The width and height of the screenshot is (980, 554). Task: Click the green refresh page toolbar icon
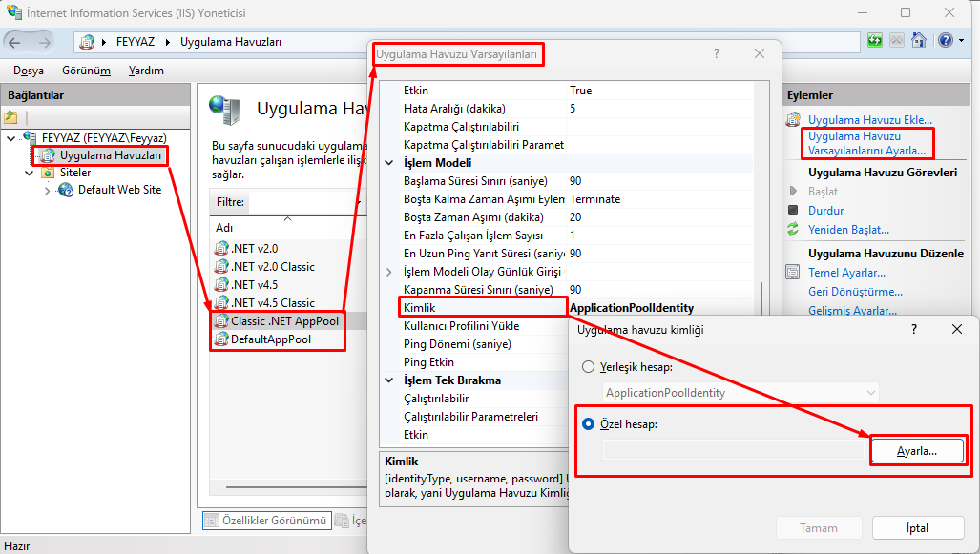coord(875,41)
